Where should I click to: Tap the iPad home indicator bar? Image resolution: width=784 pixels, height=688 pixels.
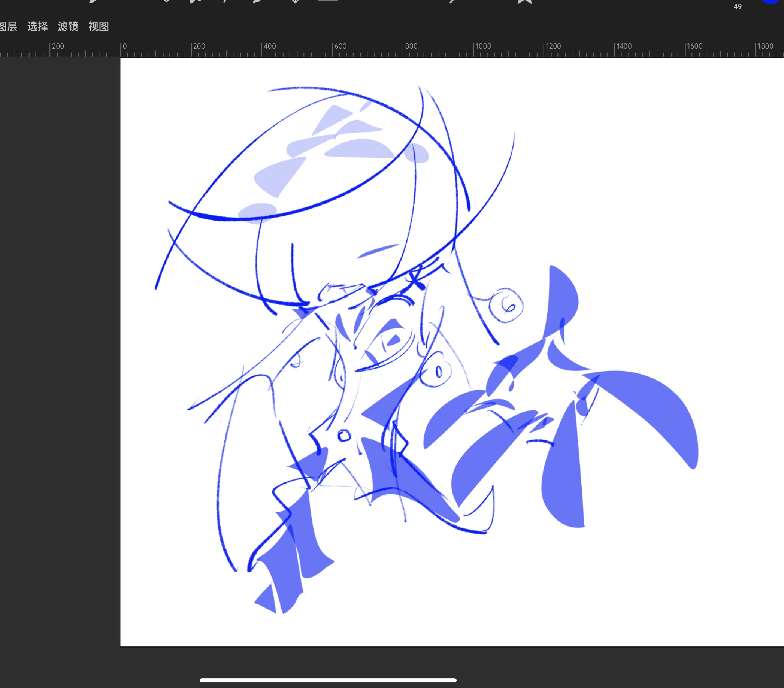(x=328, y=681)
